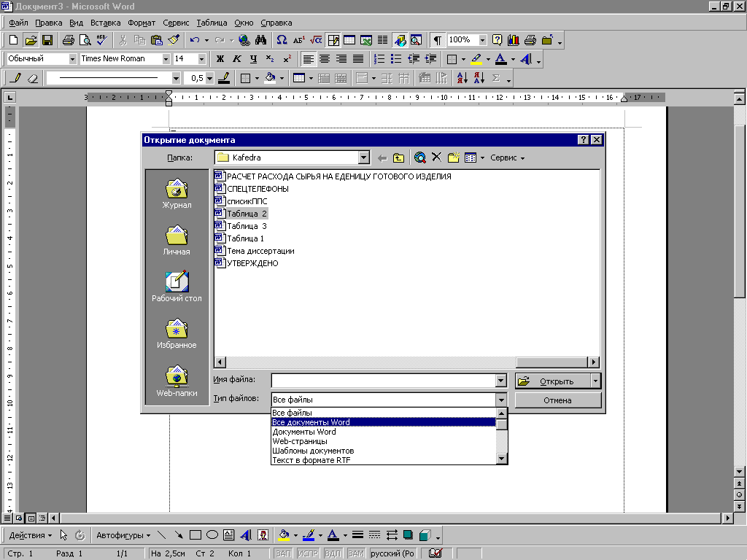Image resolution: width=747 pixels, height=560 pixels.
Task: Open Web-папки location
Action: [177, 381]
